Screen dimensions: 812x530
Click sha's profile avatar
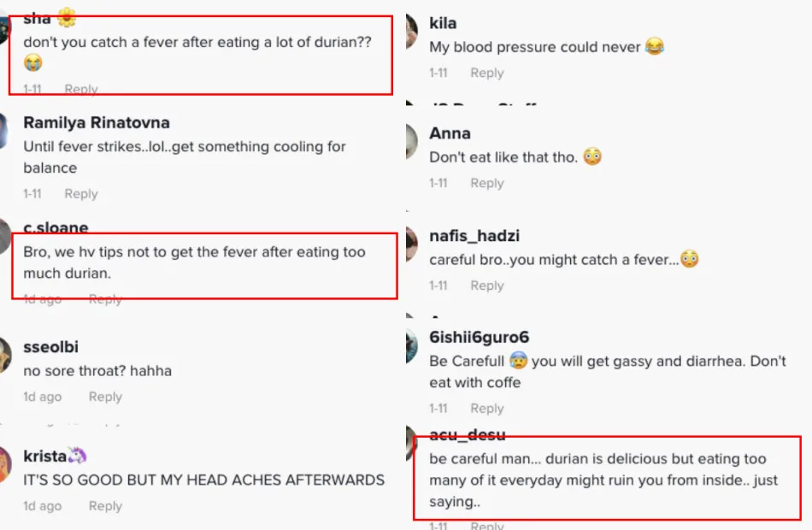pyautogui.click(x=3, y=26)
